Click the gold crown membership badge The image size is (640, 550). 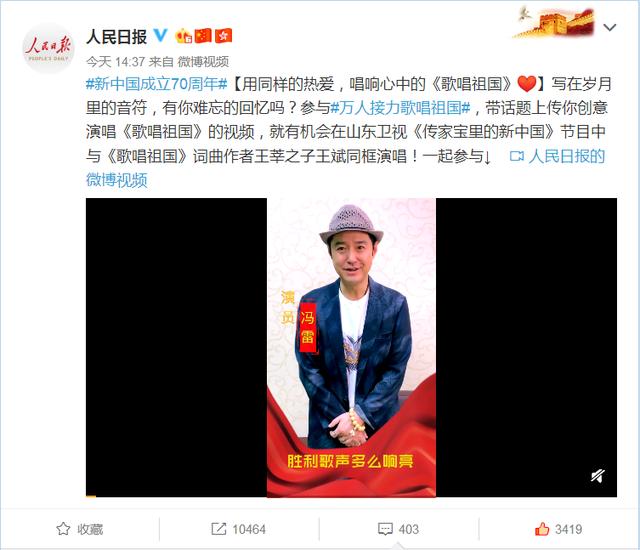[183, 36]
